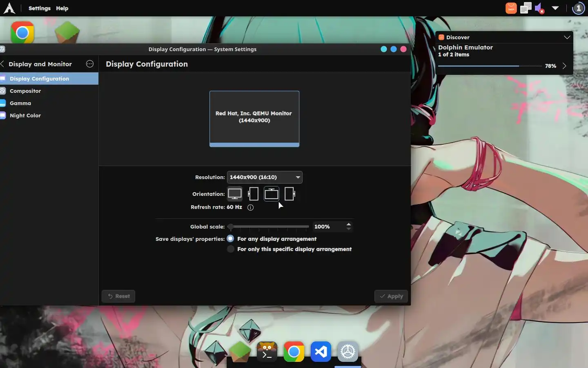Open Google Chrome desktop shortcut
588x368 pixels.
click(x=22, y=32)
